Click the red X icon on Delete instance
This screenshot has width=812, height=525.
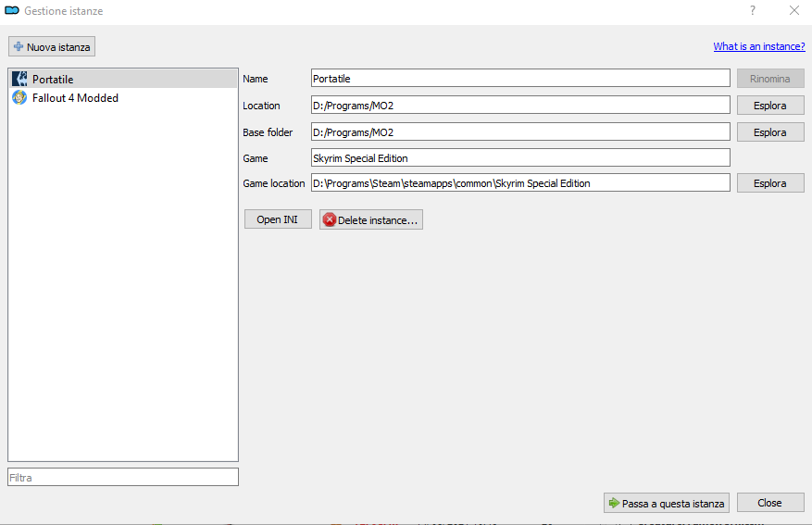330,220
